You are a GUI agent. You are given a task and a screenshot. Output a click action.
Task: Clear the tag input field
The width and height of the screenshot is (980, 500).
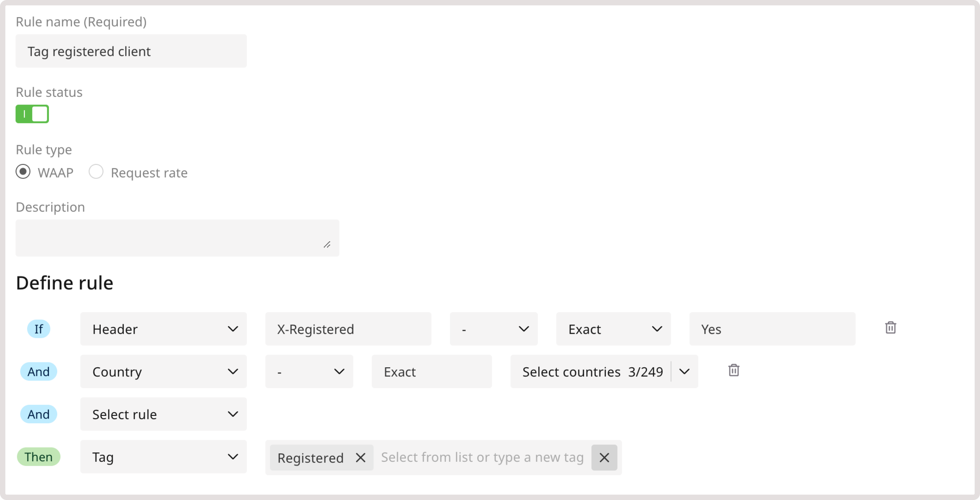tap(604, 457)
